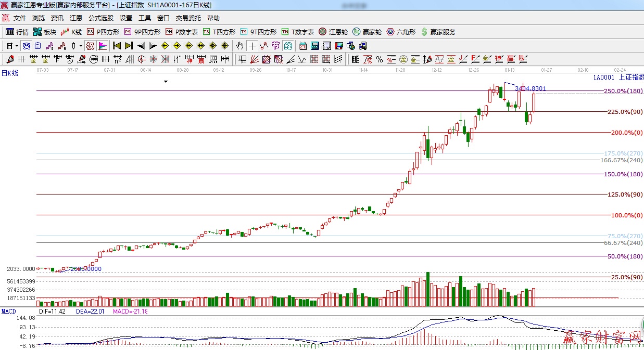Open candlestick style dropdown arrow
The width and height of the screenshot is (644, 350).
(81, 46)
